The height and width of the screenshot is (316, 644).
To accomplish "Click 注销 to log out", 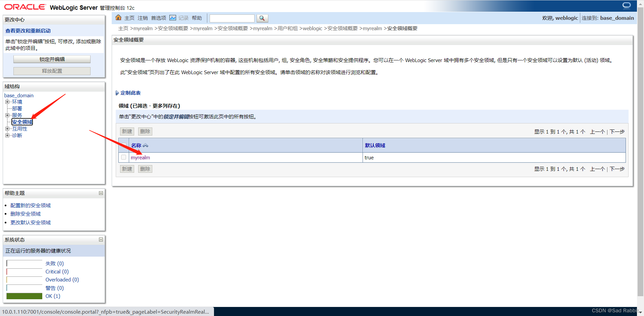I will point(143,18).
